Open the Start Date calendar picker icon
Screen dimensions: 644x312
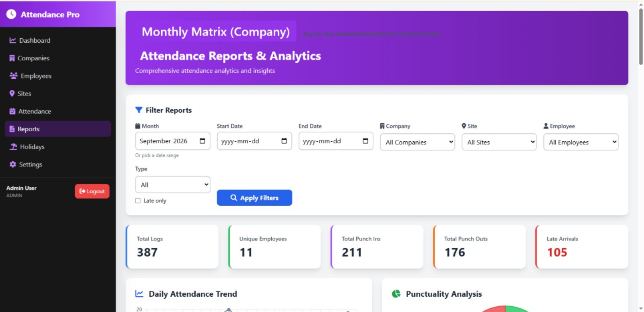click(x=284, y=141)
